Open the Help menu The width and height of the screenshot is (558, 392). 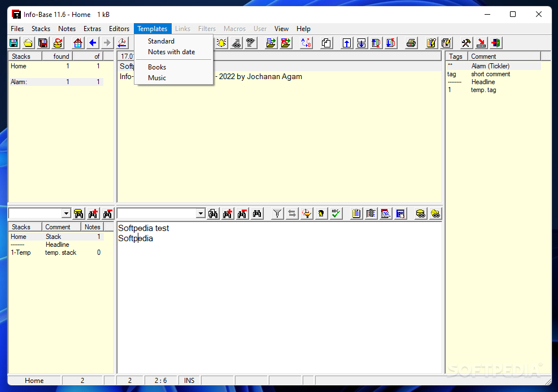303,29
